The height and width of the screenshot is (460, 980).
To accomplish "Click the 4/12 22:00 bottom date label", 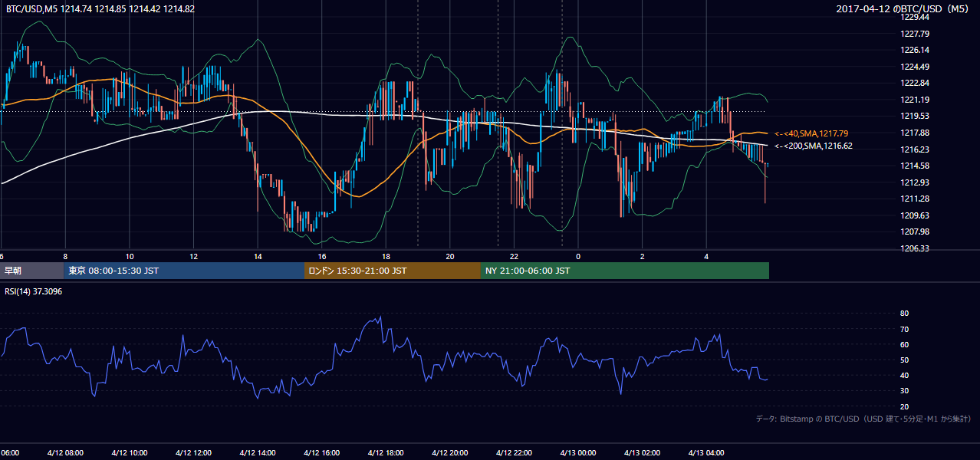I will click(514, 452).
